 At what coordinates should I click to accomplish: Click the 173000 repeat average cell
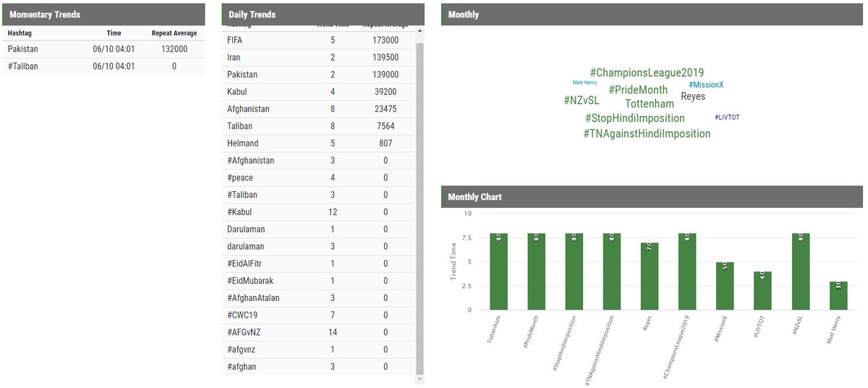(x=386, y=41)
